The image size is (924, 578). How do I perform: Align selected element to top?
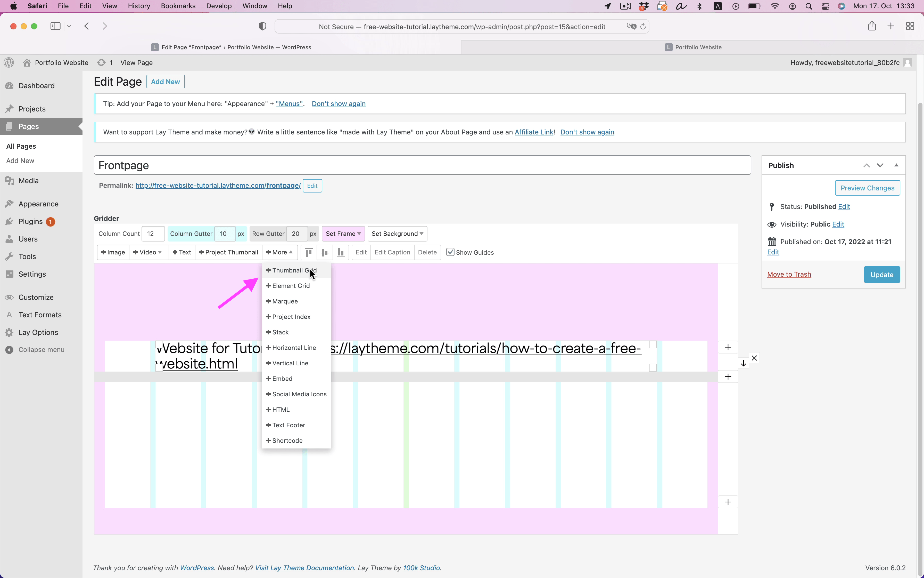pyautogui.click(x=309, y=252)
